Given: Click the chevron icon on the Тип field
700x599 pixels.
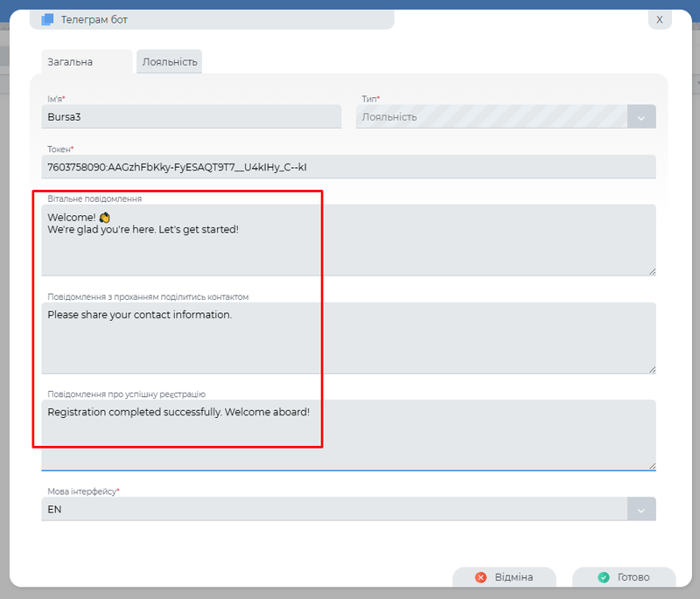Looking at the screenshot, I should 640,116.
